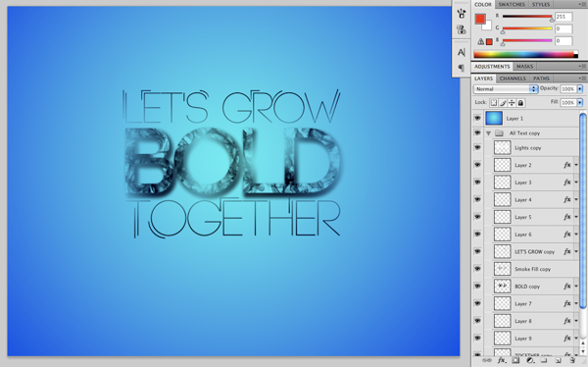588x367 pixels.
Task: Click the fx icon on LET'S GROW copy
Action: coord(567,251)
